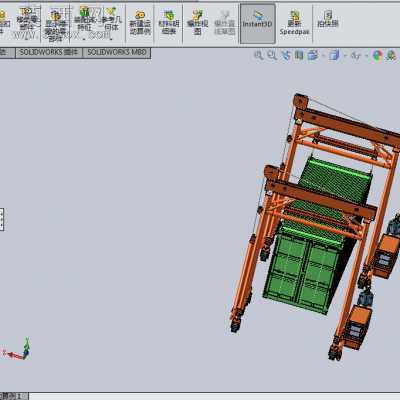
Task: Open View Orientation icon
Action: [313, 55]
